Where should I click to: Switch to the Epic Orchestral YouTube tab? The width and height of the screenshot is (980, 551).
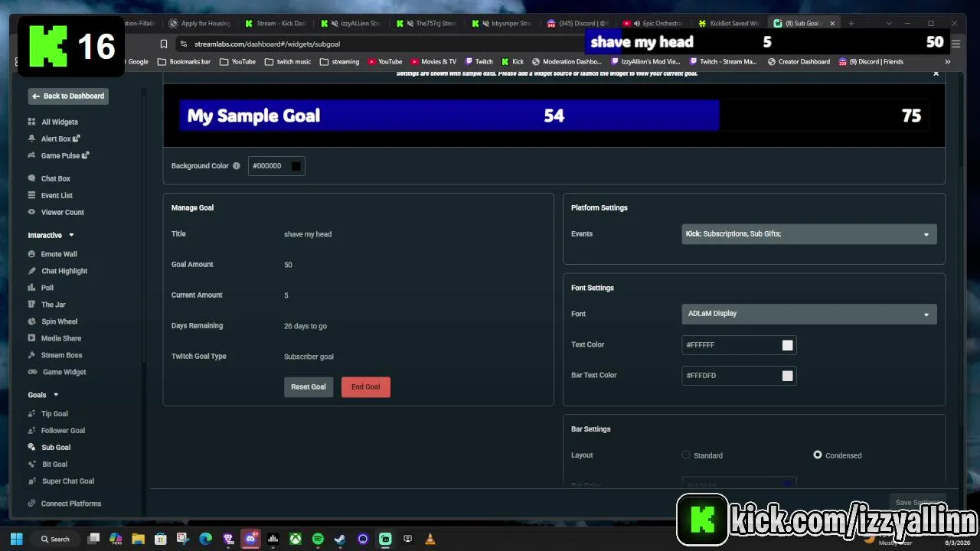coord(653,24)
